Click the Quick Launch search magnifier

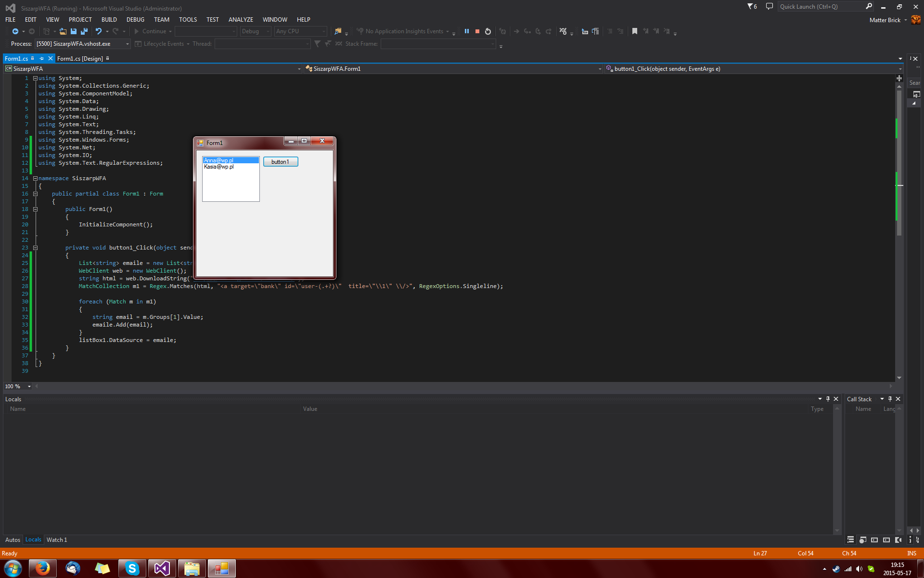pos(869,6)
